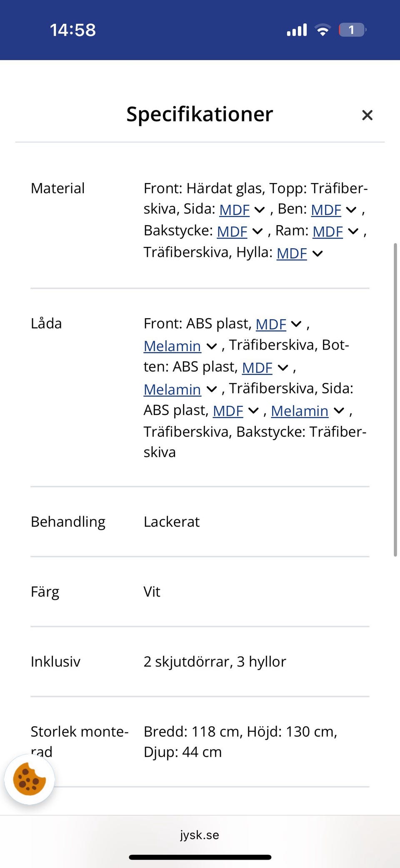Click the vertical scrollbar of the specifications

(x=395, y=400)
